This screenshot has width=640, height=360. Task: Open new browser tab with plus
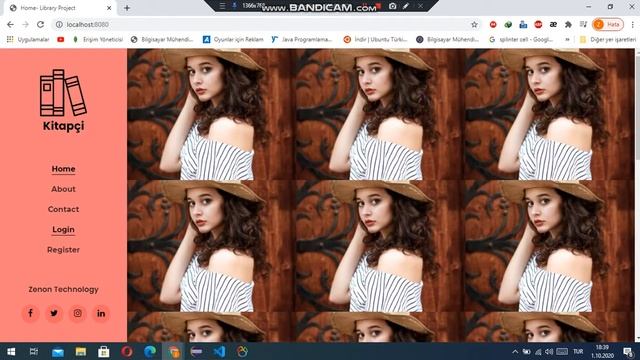pyautogui.click(x=127, y=8)
